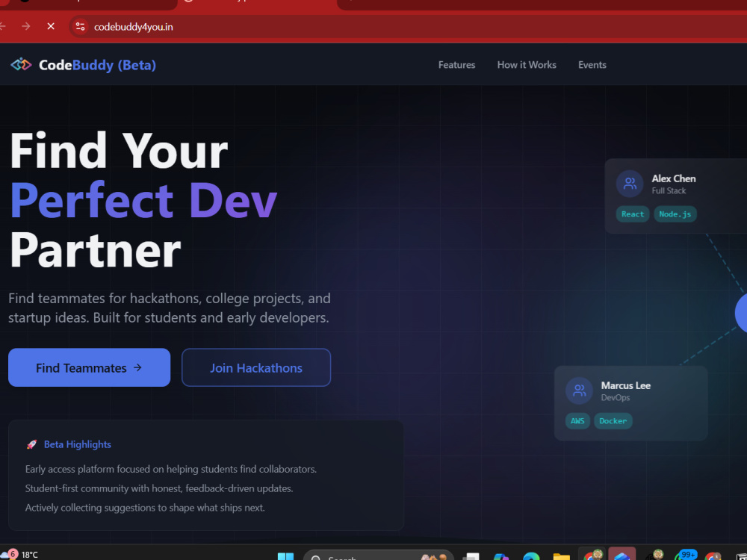Viewport: 747px width, 560px height.
Task: Open File Explorer from the taskbar
Action: point(561,556)
